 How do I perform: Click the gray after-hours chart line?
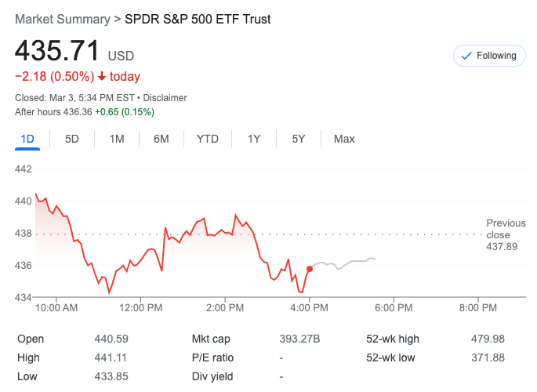click(353, 261)
